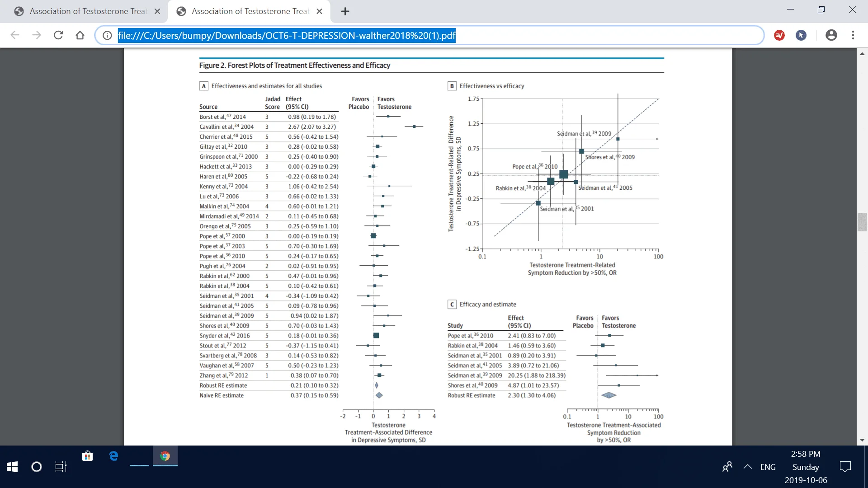Click the ENG language indicator
This screenshot has height=488, width=868.
click(768, 467)
